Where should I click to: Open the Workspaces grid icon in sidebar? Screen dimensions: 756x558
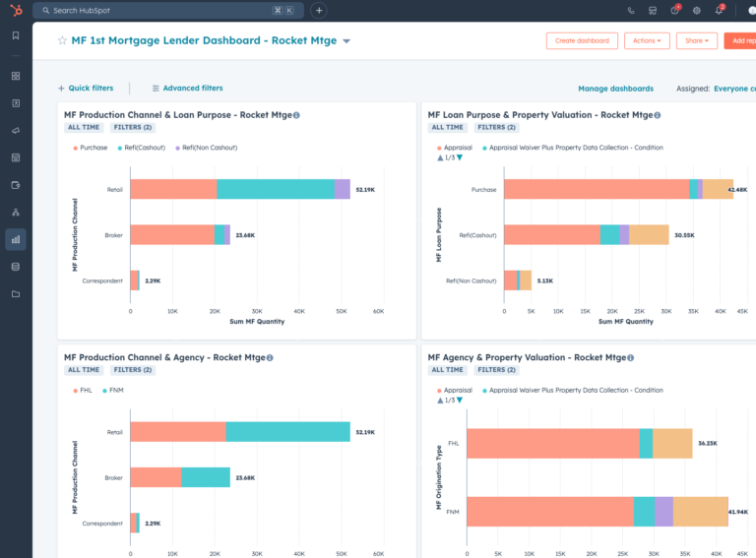(16, 76)
